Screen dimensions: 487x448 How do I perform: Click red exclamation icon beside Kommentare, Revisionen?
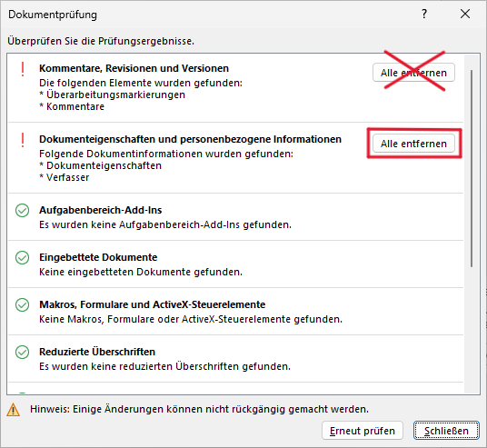click(x=23, y=69)
